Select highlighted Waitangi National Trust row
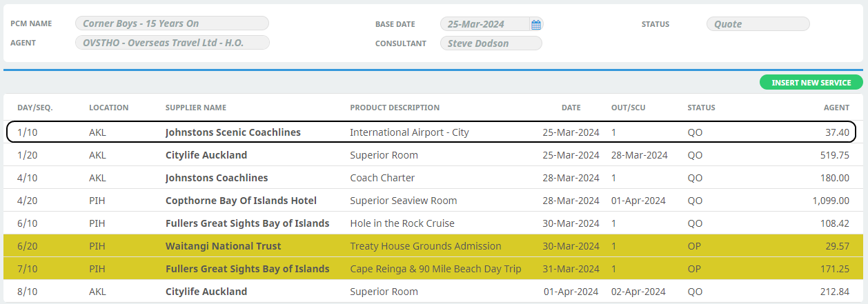 (433, 246)
